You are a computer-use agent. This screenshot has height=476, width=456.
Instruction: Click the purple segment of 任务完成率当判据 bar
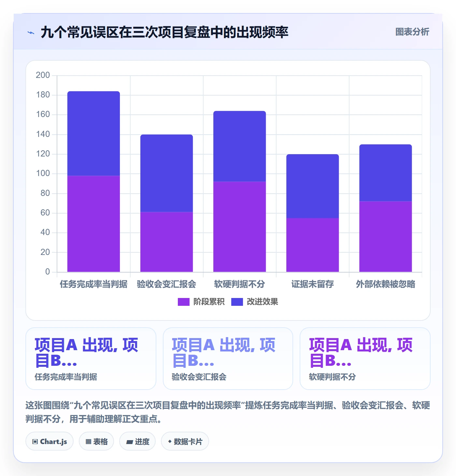(93, 224)
